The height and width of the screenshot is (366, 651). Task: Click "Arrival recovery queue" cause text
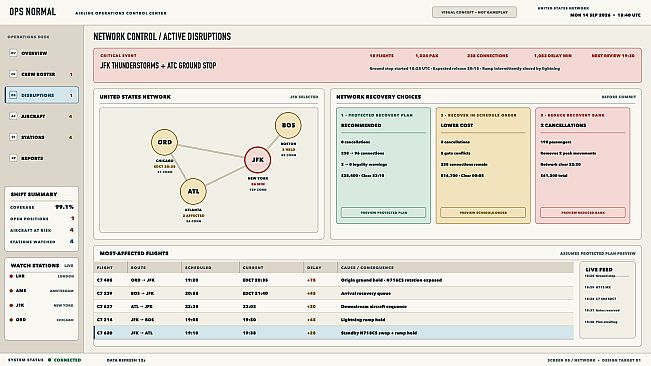click(x=365, y=293)
